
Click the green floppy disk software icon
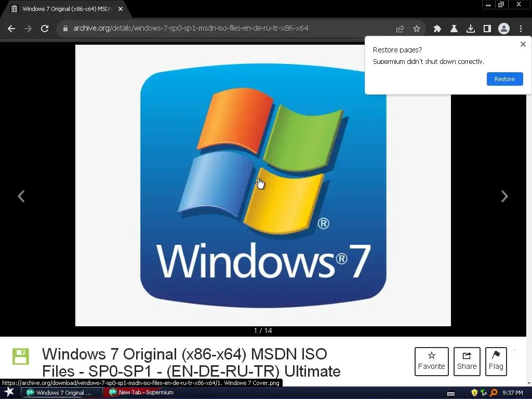21,356
